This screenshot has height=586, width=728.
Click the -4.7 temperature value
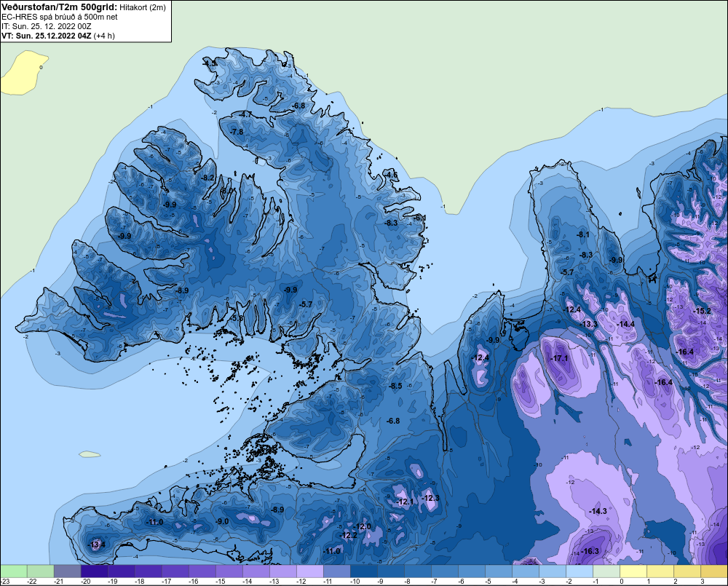245,114
